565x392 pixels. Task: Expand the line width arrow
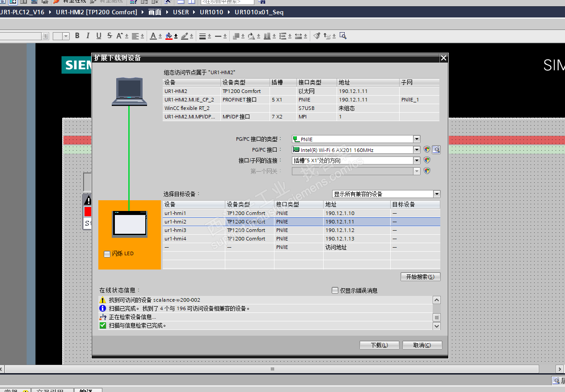point(209,36)
